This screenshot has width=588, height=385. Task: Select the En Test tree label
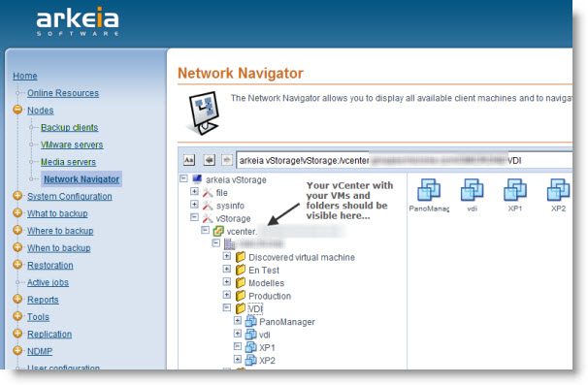coord(264,271)
